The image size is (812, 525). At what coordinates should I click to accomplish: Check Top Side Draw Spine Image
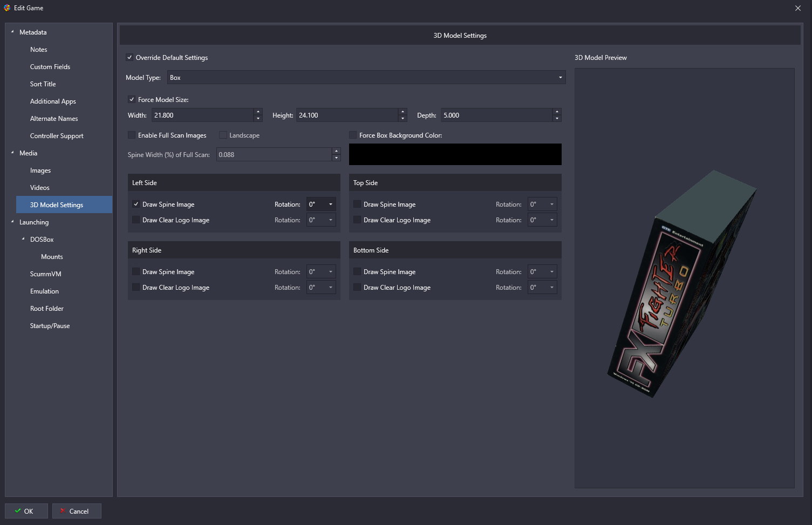click(x=357, y=204)
